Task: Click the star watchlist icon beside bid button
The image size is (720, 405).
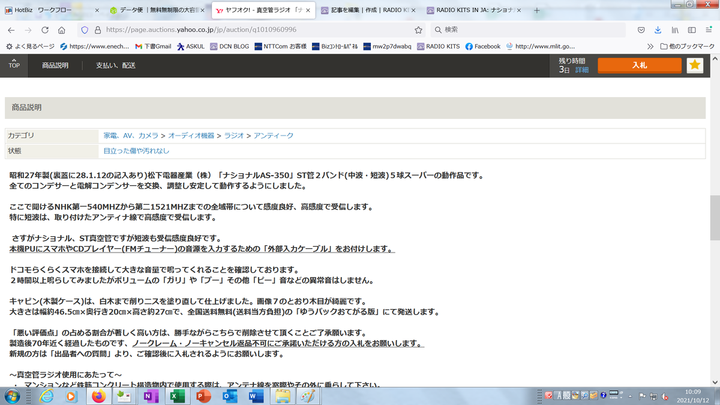Action: pos(695,65)
